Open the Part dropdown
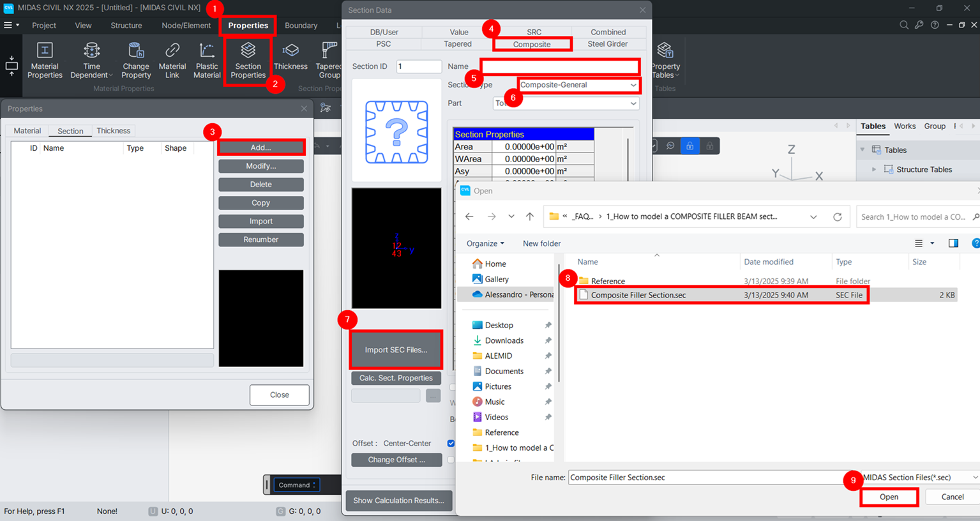This screenshot has height=521, width=980. click(566, 103)
